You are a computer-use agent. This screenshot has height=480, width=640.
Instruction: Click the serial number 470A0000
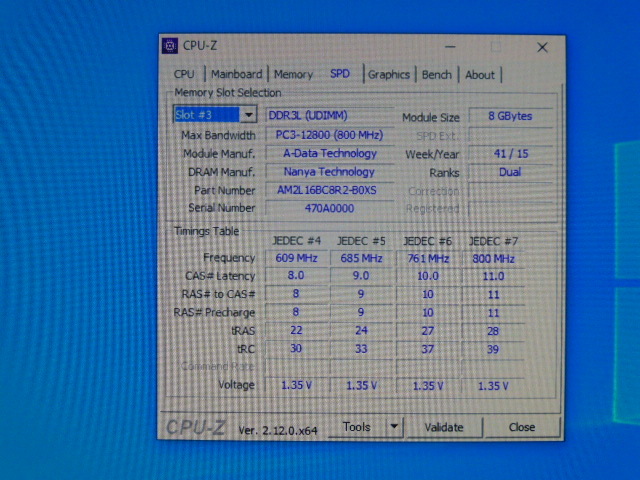329,209
